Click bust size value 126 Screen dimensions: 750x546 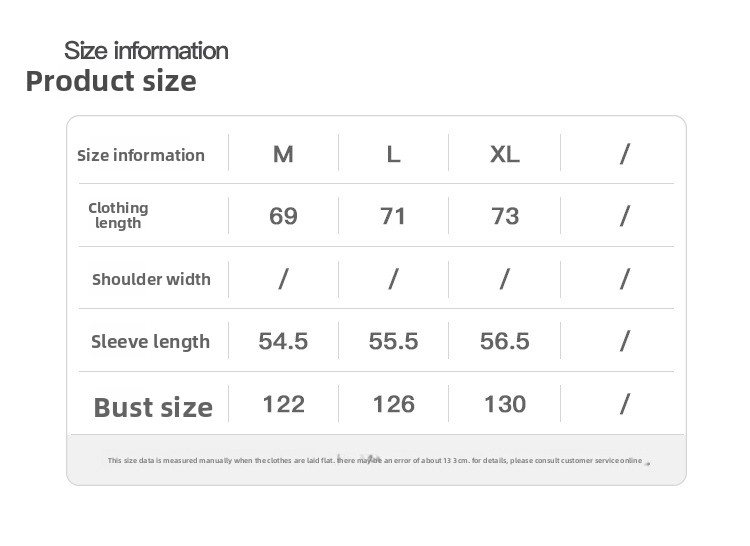pos(393,404)
